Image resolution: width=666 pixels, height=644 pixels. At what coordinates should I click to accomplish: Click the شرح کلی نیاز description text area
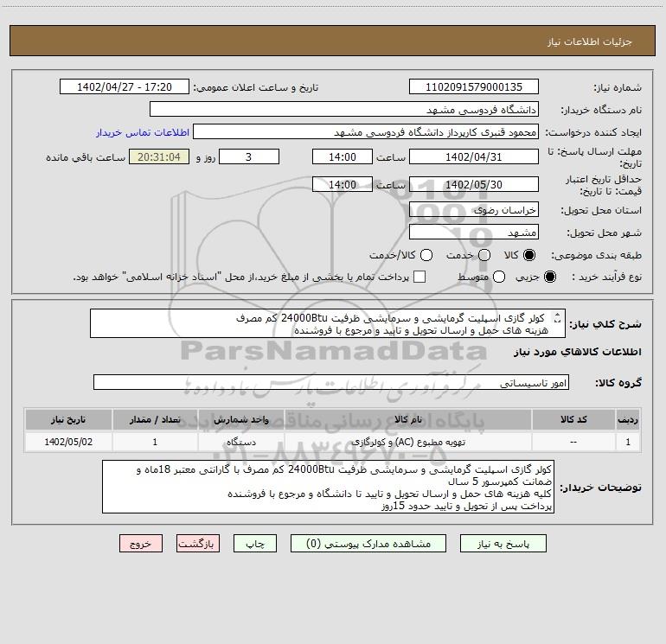[328, 323]
